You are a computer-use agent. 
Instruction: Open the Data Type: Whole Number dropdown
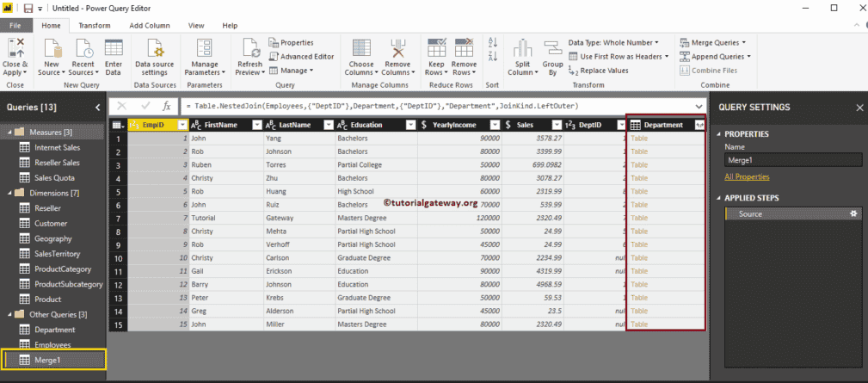(x=614, y=43)
